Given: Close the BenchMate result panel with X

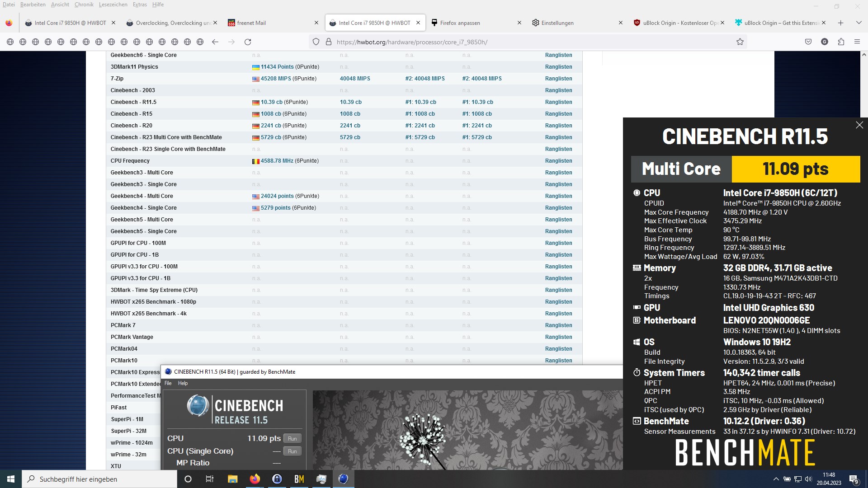Looking at the screenshot, I should [x=859, y=125].
